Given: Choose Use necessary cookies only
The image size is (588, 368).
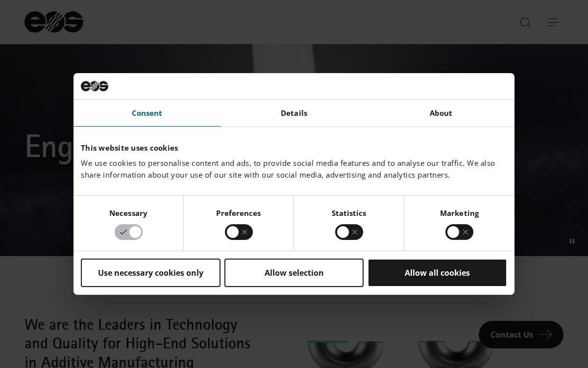Looking at the screenshot, I should pyautogui.click(x=150, y=273).
